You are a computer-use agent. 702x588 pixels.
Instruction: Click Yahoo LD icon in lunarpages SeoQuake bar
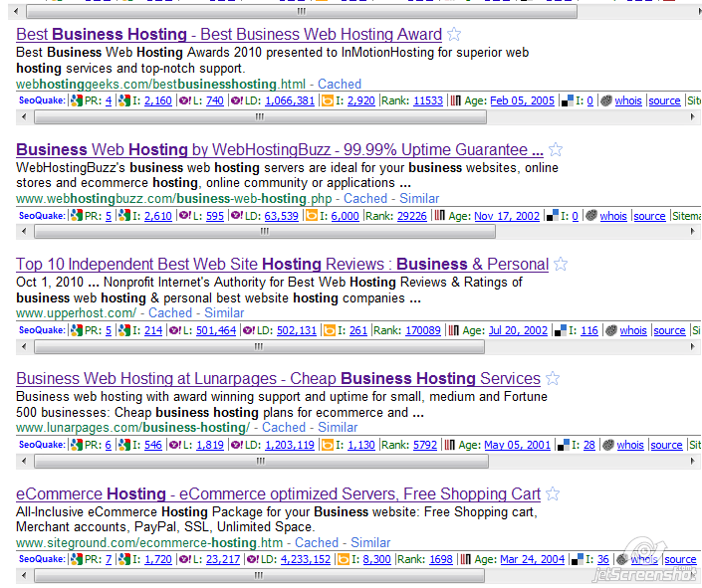[237, 446]
